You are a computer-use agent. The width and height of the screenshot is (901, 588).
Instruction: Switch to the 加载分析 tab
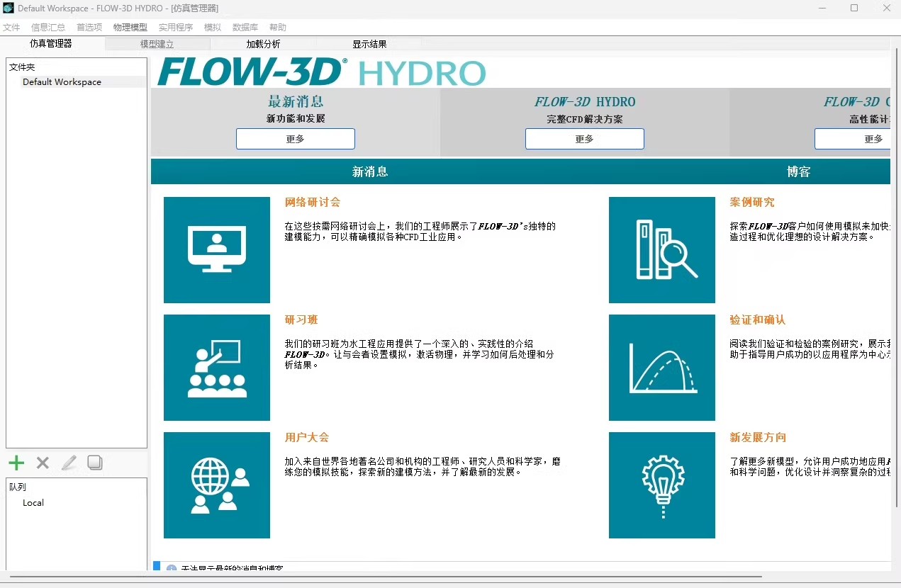[263, 44]
